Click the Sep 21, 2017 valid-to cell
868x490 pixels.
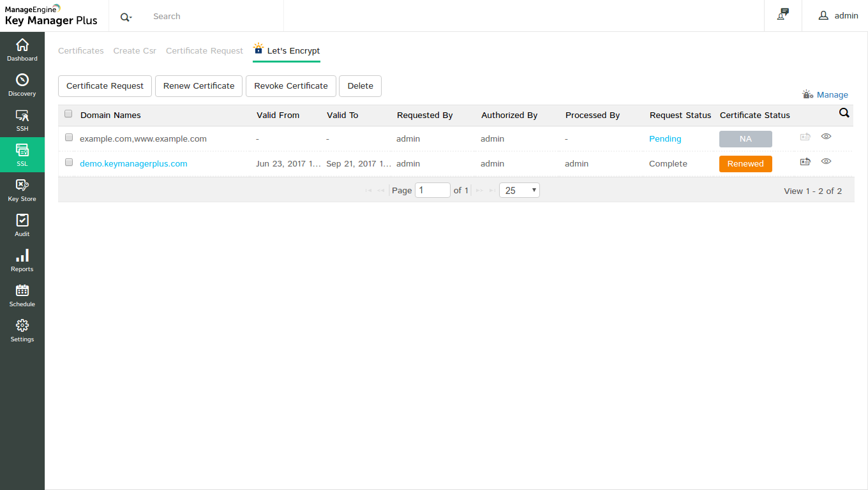[x=359, y=164]
